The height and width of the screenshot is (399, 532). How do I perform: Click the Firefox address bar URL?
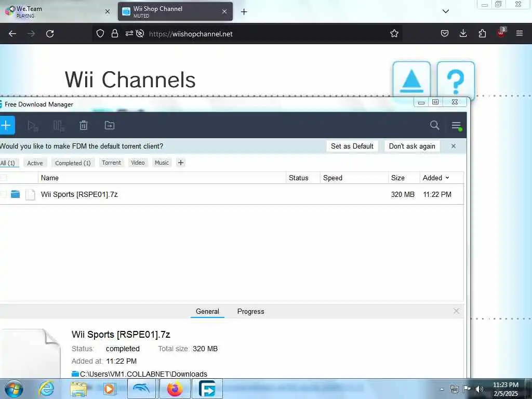coord(191,34)
